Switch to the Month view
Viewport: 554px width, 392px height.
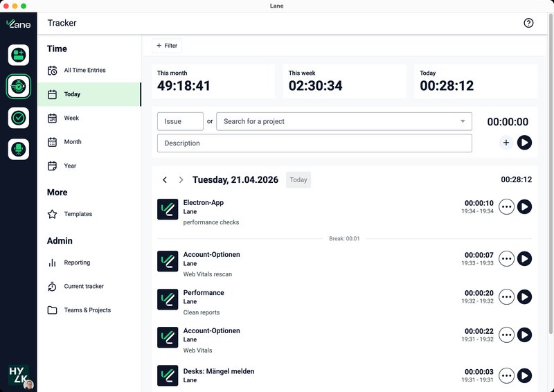[89, 142]
